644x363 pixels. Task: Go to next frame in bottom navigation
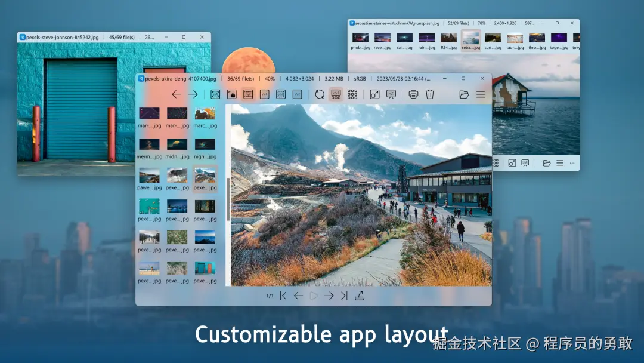329,296
